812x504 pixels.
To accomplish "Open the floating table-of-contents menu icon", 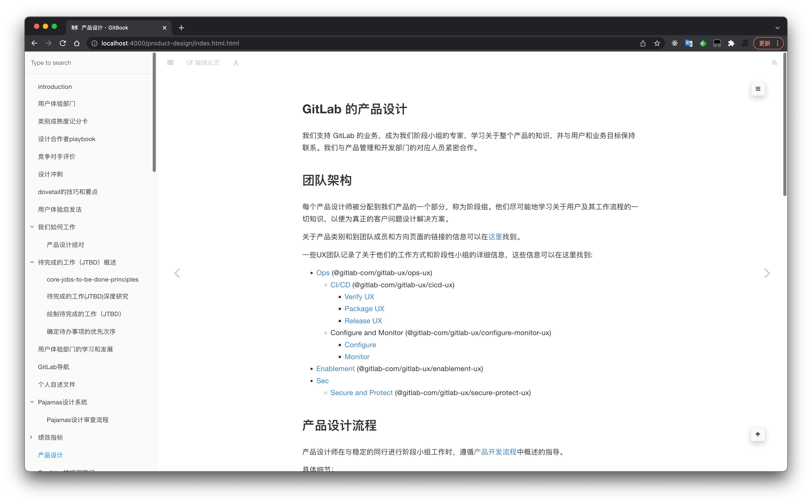I will point(758,89).
